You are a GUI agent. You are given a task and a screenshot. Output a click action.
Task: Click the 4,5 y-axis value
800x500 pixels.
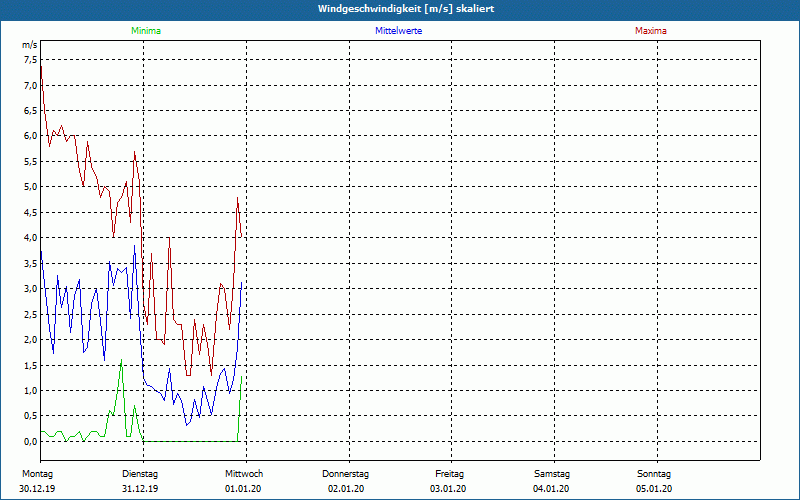point(31,212)
